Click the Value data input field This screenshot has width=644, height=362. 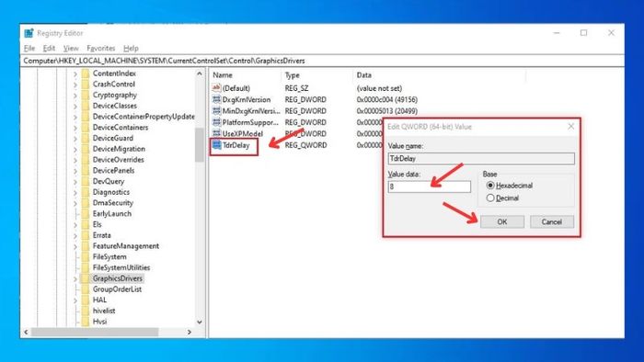point(430,187)
